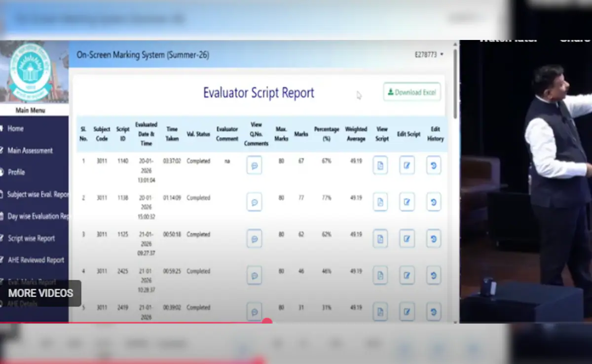Open AHE Reviewed Report link

click(x=36, y=260)
